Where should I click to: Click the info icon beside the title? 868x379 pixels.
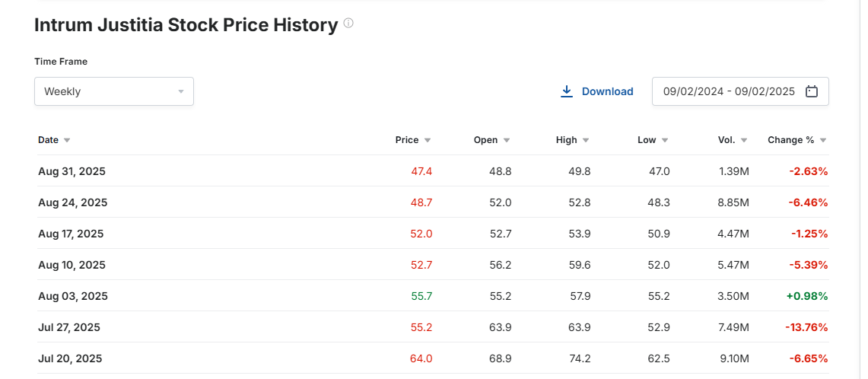(x=348, y=24)
